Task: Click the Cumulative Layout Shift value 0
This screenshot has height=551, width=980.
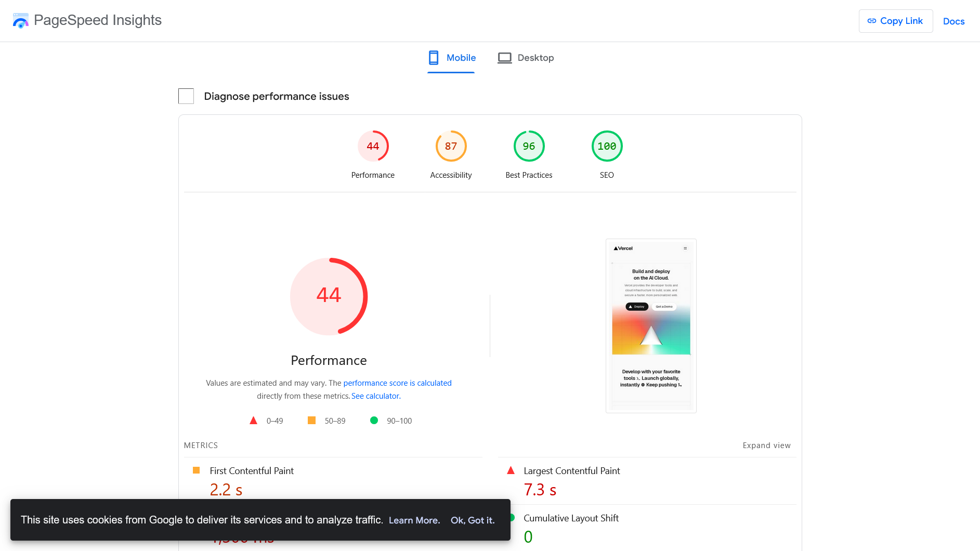Action: click(x=528, y=537)
